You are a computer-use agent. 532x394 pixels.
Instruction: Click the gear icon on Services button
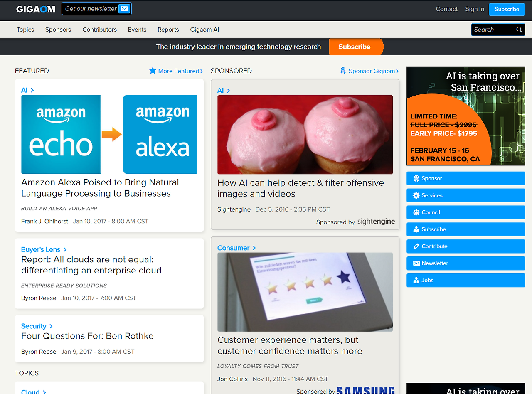coord(416,195)
